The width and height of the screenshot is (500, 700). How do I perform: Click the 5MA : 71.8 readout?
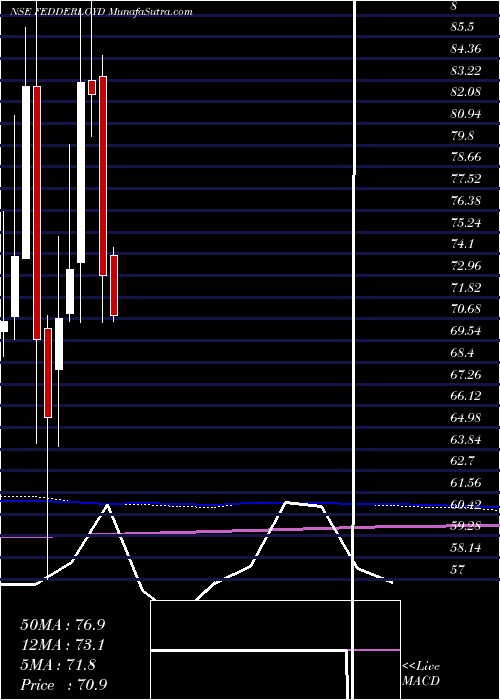point(58,665)
